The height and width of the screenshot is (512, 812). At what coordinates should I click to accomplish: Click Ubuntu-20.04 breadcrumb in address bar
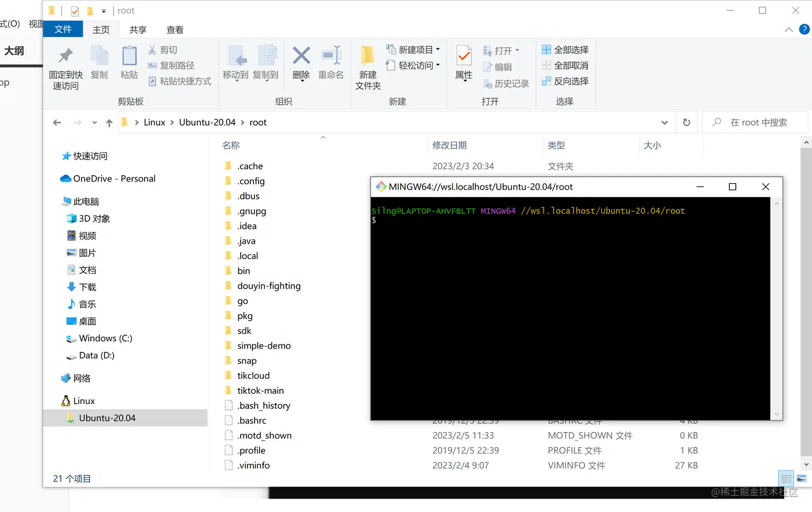[x=207, y=122]
